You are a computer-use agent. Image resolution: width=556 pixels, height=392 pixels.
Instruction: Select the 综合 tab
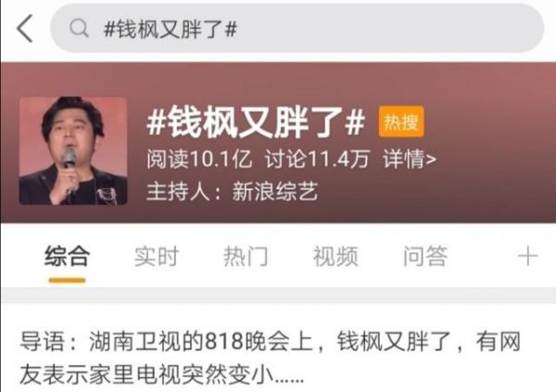(x=67, y=256)
